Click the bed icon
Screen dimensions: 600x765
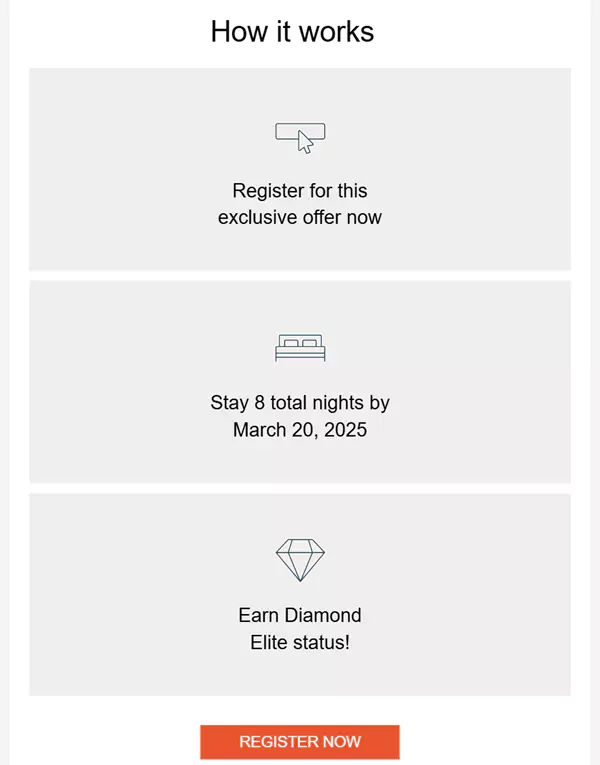tap(300, 348)
